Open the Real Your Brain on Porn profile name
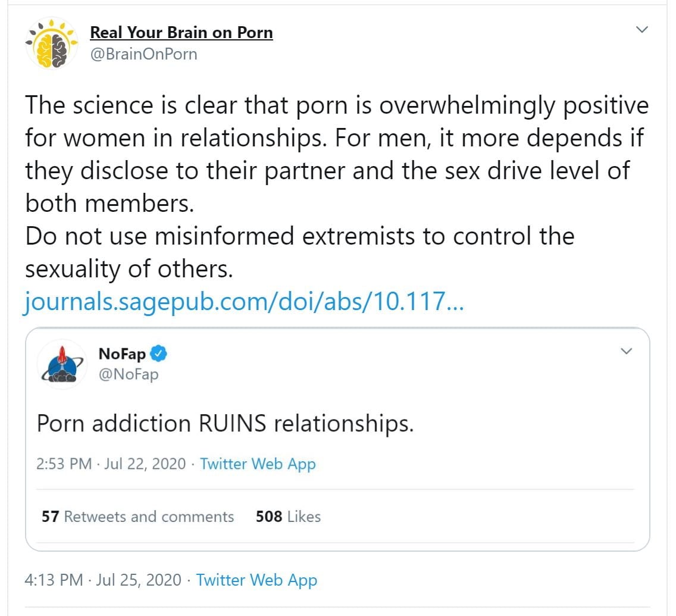The image size is (676, 616). tap(181, 32)
